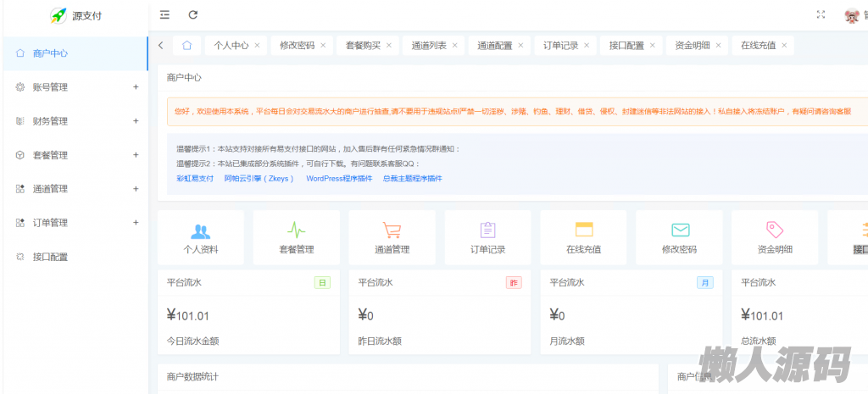Switch to the 订单记录 tab
Viewport: 868px width, 394px height.
tap(560, 46)
